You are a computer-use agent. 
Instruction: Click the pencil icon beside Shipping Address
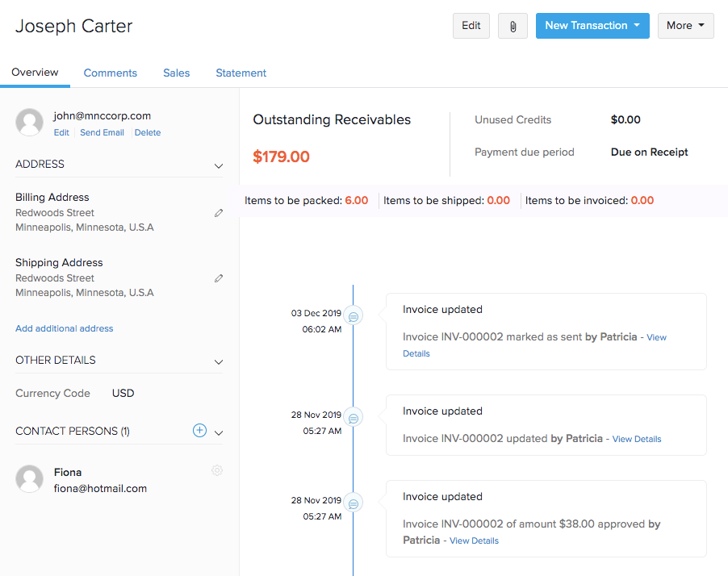[218, 278]
